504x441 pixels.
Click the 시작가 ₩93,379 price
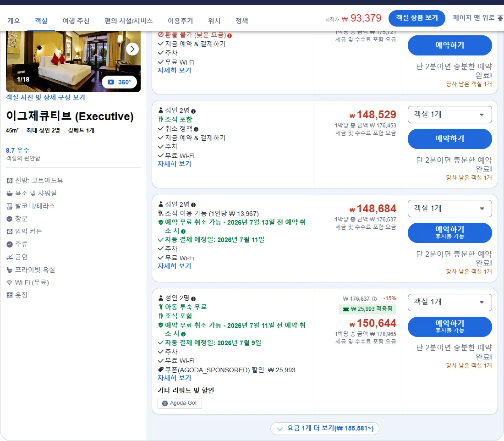click(x=353, y=18)
